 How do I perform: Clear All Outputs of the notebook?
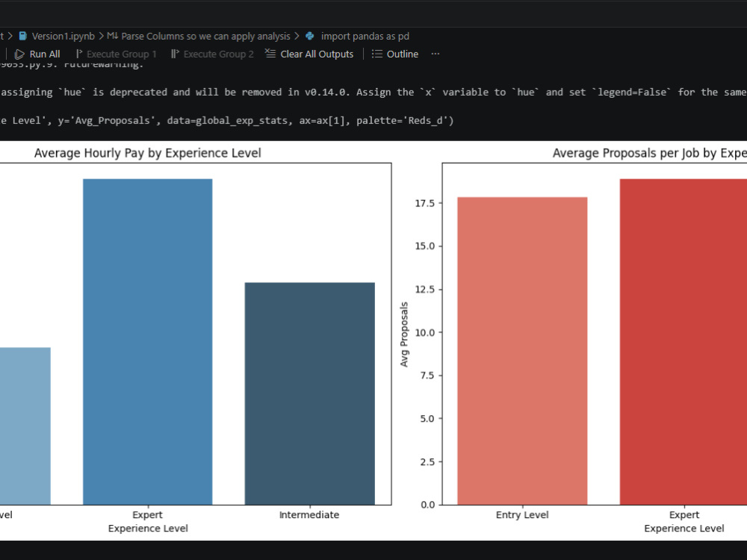[x=309, y=55]
